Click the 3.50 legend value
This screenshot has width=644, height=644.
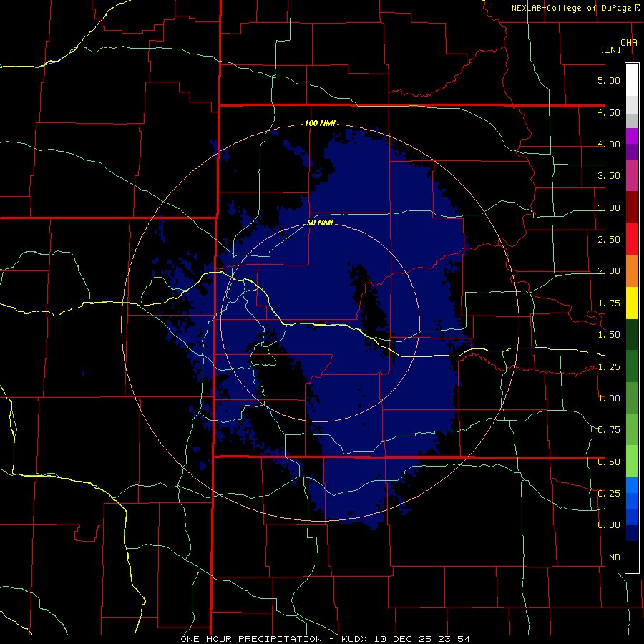[x=609, y=176]
